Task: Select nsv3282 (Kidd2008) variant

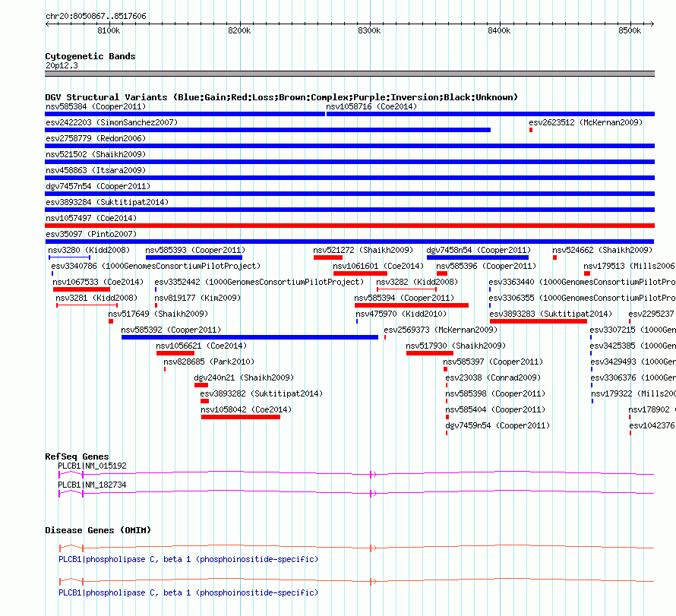Action: [x=417, y=282]
